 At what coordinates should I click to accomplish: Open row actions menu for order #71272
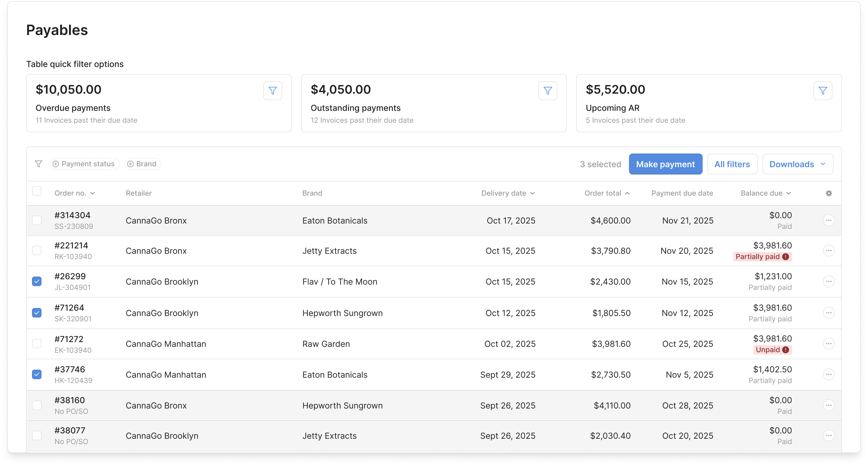pyautogui.click(x=829, y=344)
